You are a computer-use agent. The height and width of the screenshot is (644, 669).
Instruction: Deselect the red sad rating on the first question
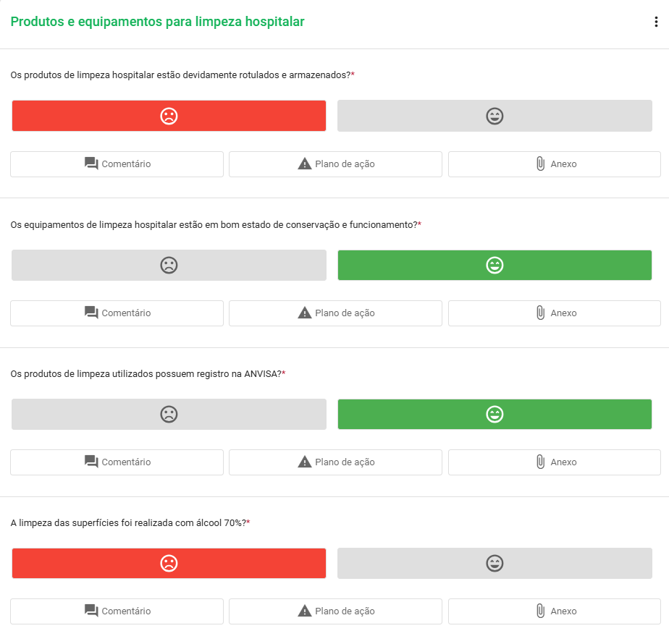pyautogui.click(x=169, y=115)
